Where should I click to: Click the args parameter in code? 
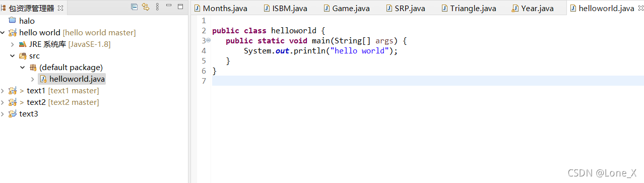pyautogui.click(x=384, y=41)
